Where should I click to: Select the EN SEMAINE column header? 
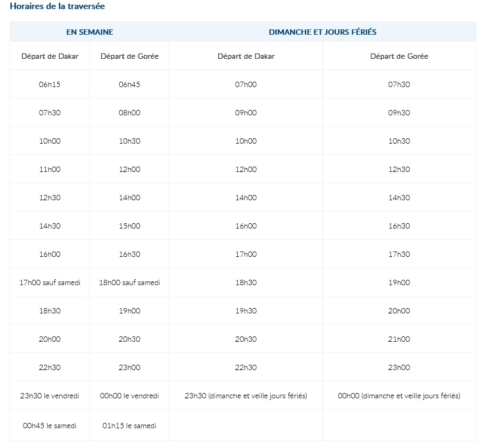coord(90,32)
